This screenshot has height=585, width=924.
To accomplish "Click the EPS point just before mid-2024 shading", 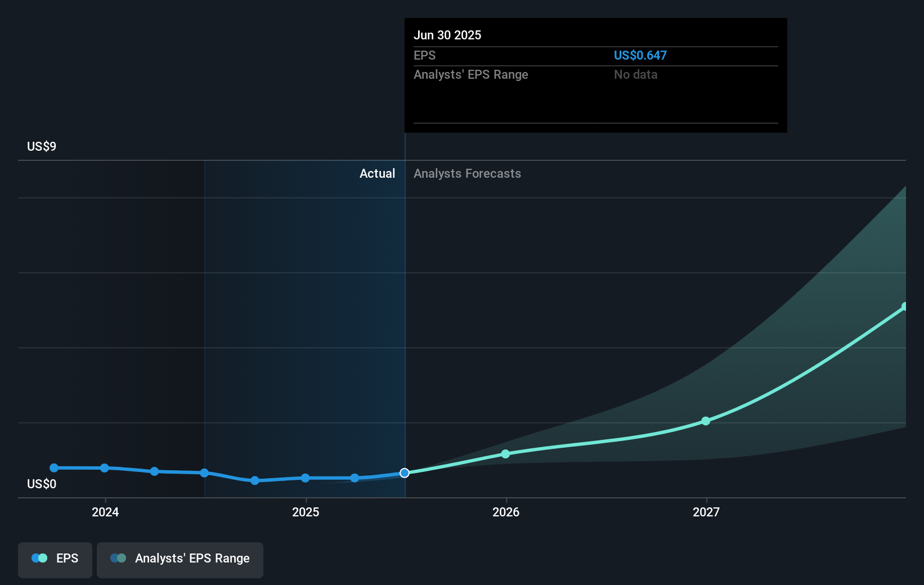I will (x=204, y=473).
